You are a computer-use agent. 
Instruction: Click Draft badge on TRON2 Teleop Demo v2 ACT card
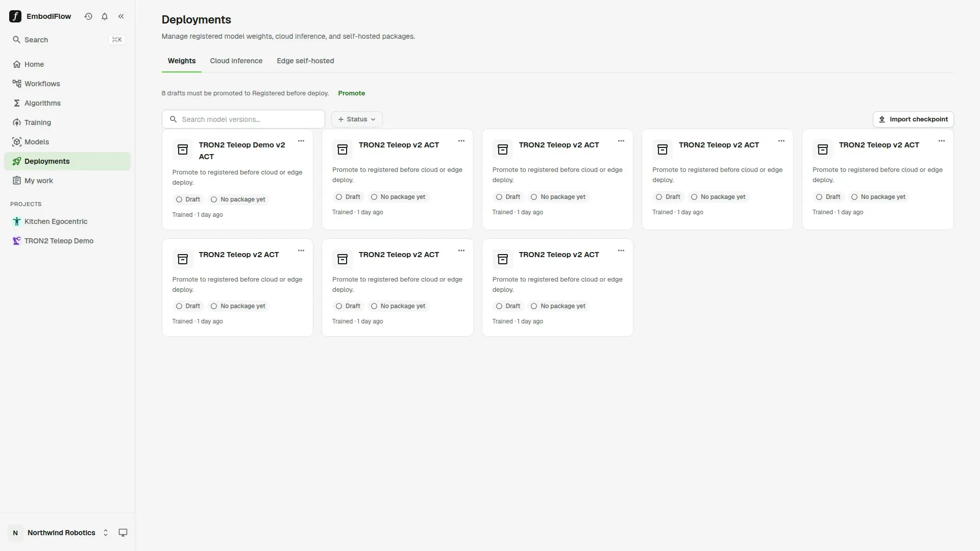(188, 199)
